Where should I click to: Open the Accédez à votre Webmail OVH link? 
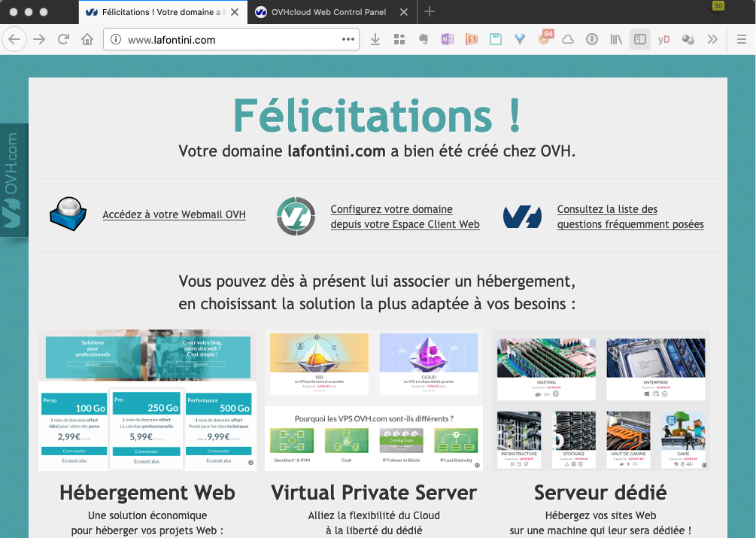click(x=174, y=214)
